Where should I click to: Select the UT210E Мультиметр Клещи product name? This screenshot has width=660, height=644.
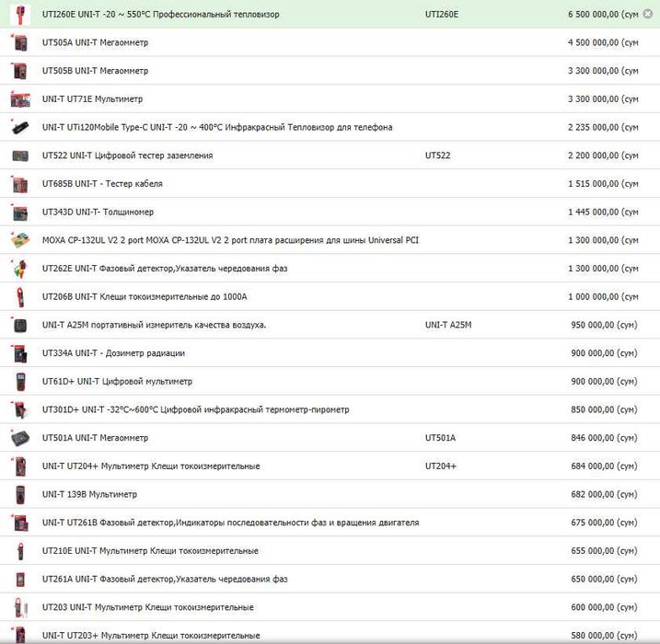[150, 551]
